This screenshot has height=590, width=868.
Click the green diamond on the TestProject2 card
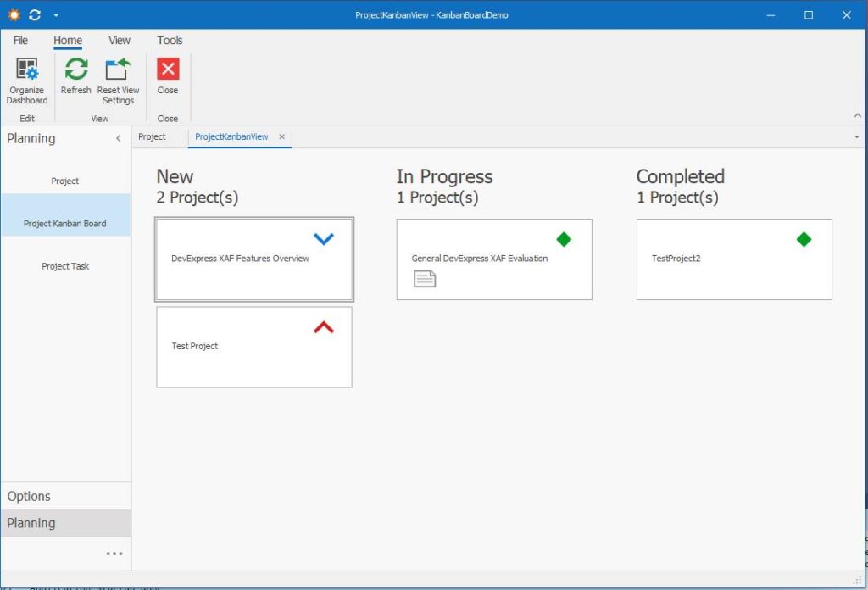[x=804, y=240]
